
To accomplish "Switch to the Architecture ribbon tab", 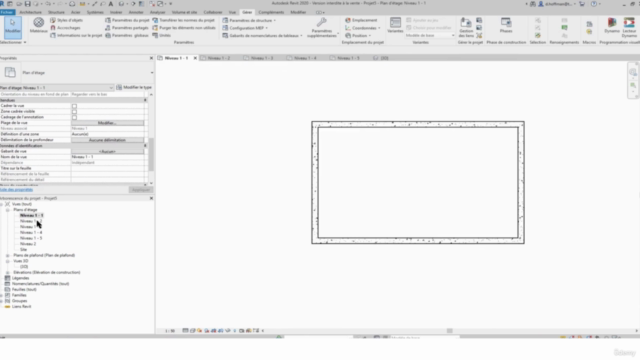I will click(x=31, y=12).
